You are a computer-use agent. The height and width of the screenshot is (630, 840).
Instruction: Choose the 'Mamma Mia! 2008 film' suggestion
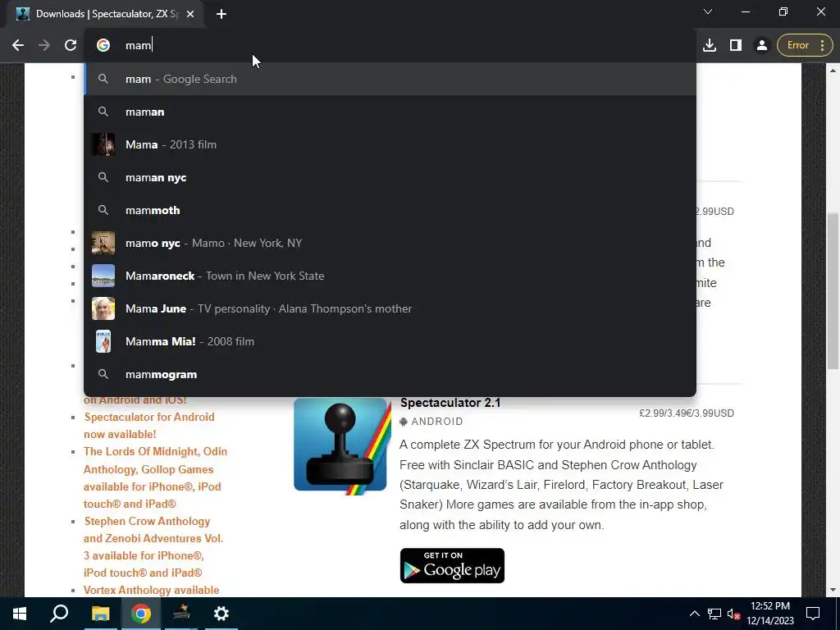pos(390,341)
